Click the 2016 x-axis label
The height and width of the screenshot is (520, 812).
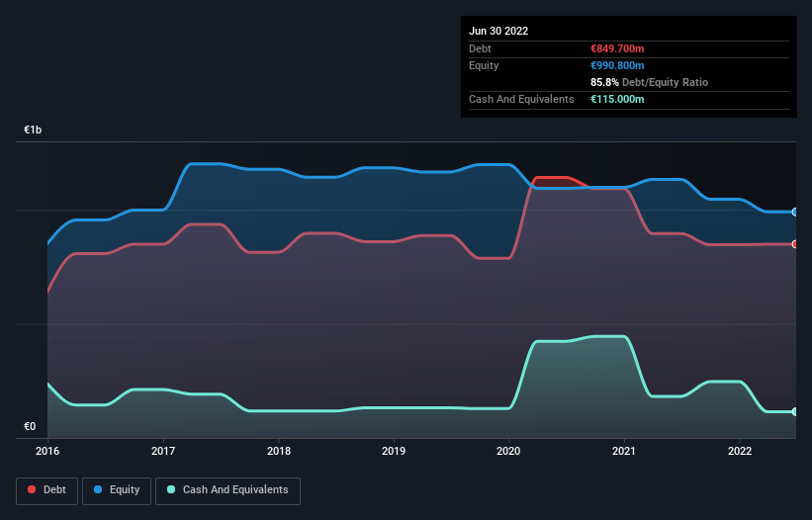tap(47, 451)
